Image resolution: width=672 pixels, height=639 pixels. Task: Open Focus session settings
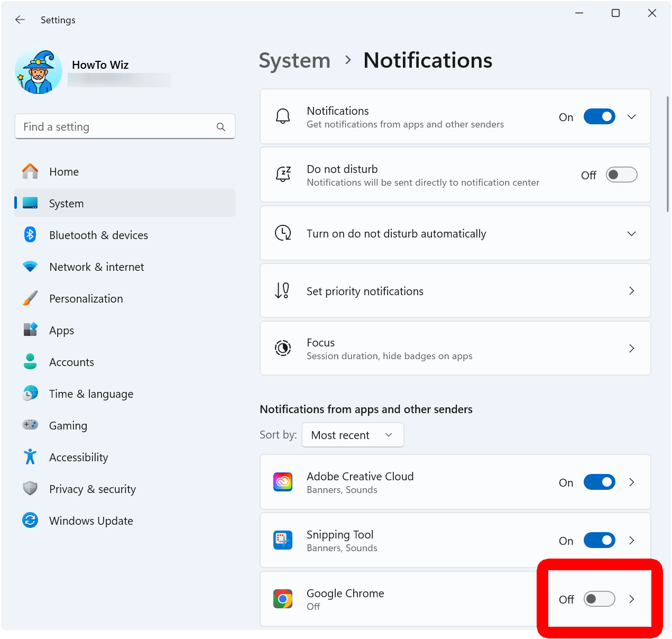pyautogui.click(x=455, y=348)
